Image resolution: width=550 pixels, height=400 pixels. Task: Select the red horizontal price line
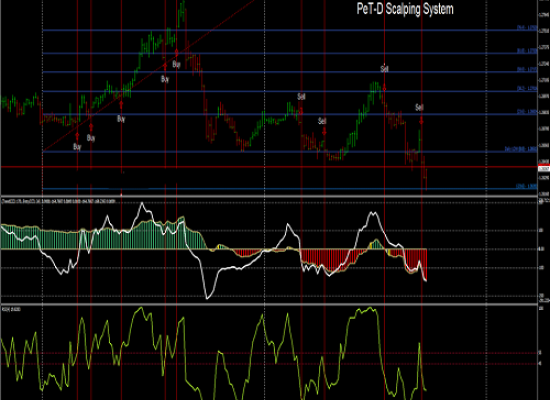tap(269, 167)
